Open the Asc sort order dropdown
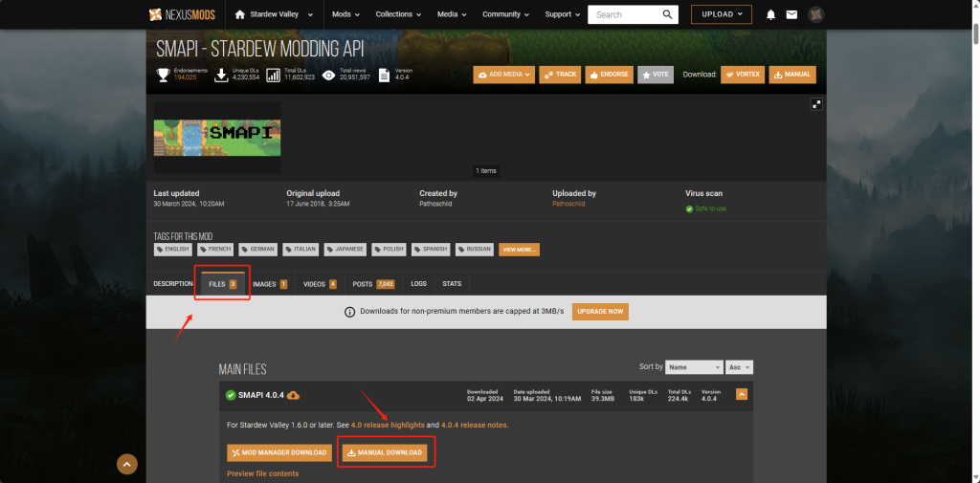980x483 pixels. (741, 367)
